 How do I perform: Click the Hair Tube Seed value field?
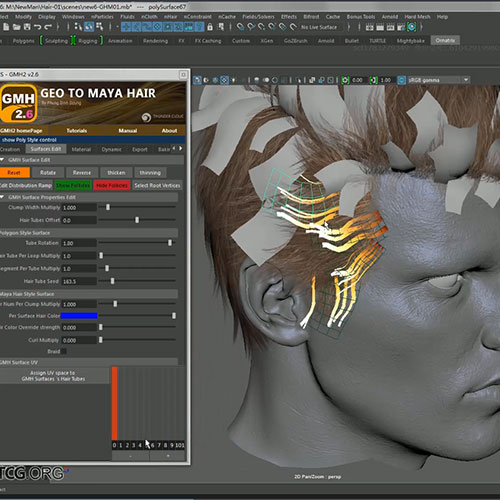coord(79,281)
